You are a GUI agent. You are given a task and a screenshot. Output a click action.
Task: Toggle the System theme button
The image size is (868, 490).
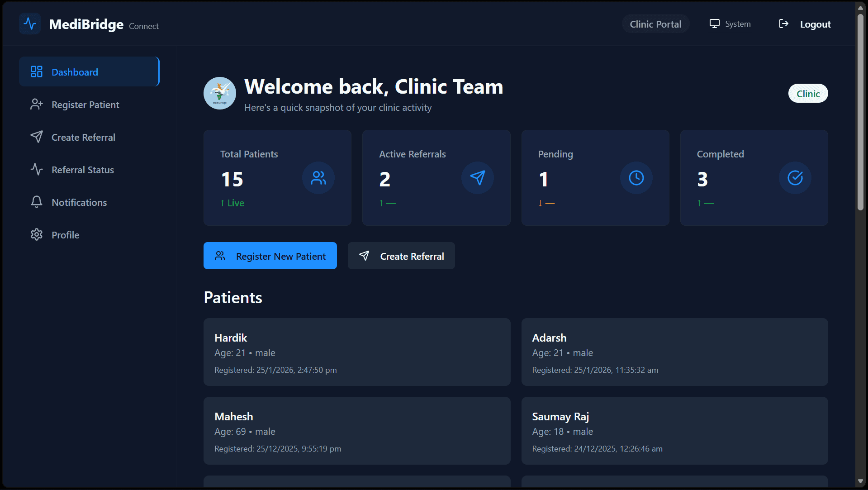[x=730, y=24]
